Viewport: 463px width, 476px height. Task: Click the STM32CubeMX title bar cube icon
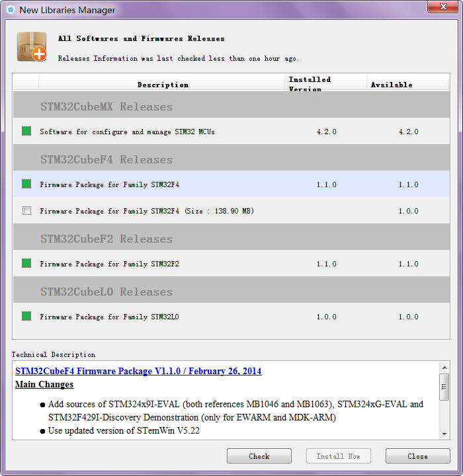(x=11, y=10)
